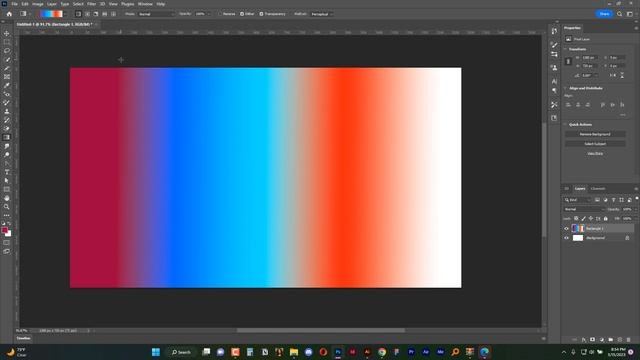The width and height of the screenshot is (640, 360).
Task: Collapse the Transform section
Action: tap(566, 49)
